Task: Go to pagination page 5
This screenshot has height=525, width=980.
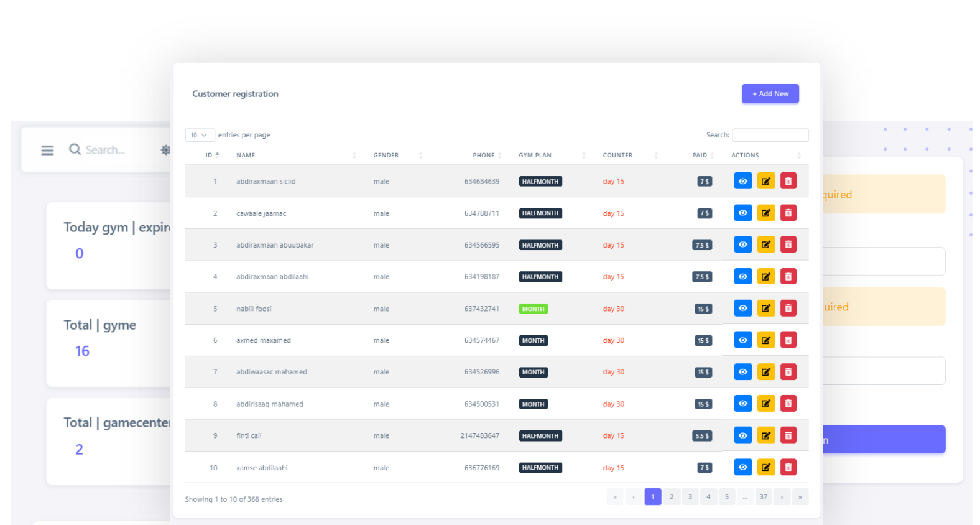Action: (726, 497)
